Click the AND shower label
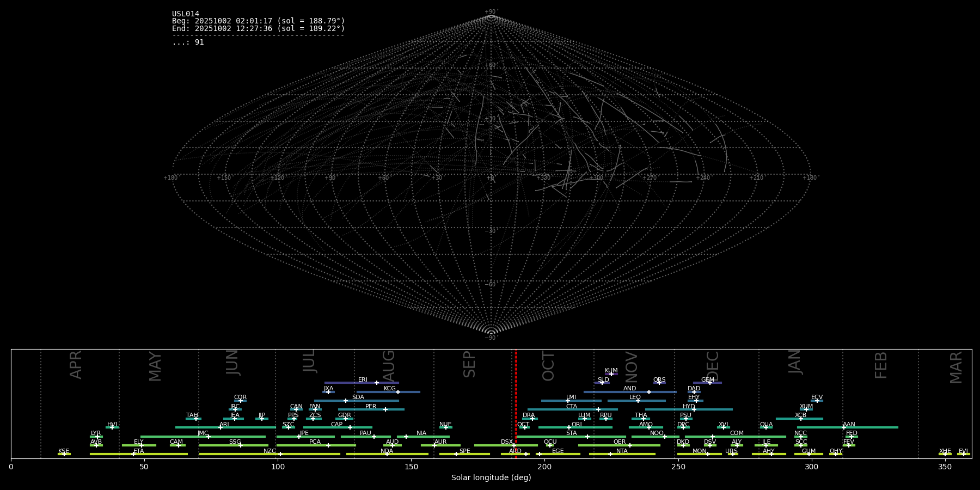980x490 pixels. (x=629, y=389)
